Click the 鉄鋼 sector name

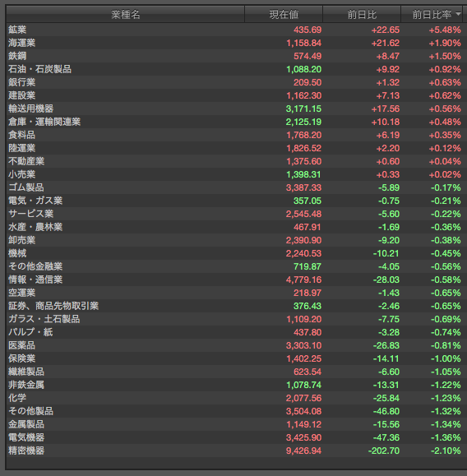coord(17,56)
